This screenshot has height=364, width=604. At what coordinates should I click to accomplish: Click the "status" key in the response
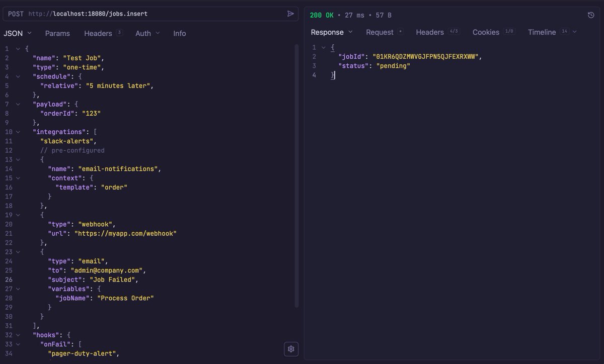tap(353, 66)
